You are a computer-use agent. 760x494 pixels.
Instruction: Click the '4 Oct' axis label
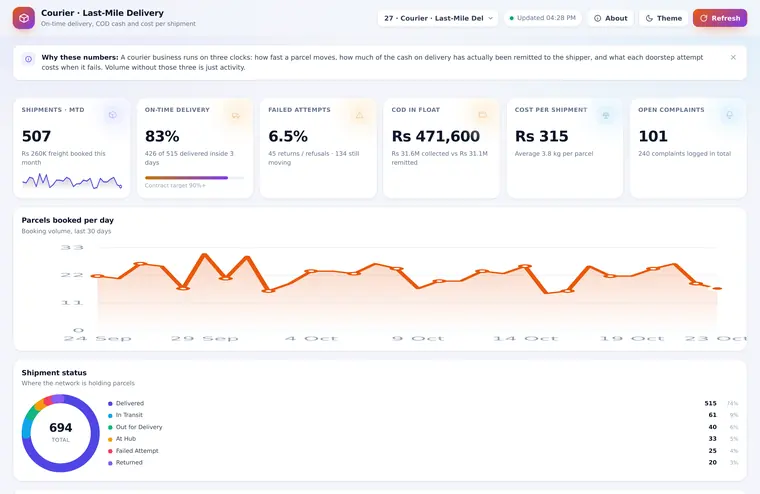click(x=311, y=338)
